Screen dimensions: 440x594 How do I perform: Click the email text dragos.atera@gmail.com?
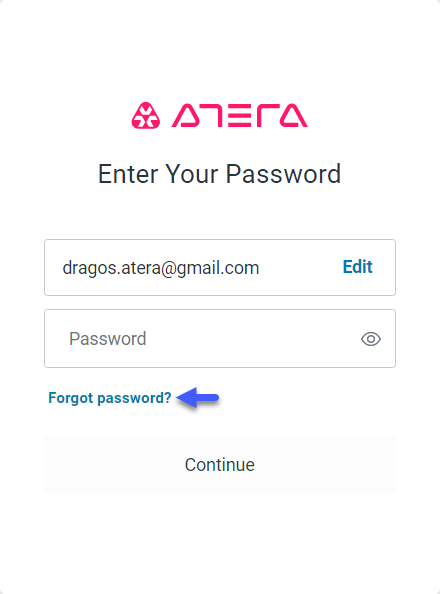[x=161, y=268]
